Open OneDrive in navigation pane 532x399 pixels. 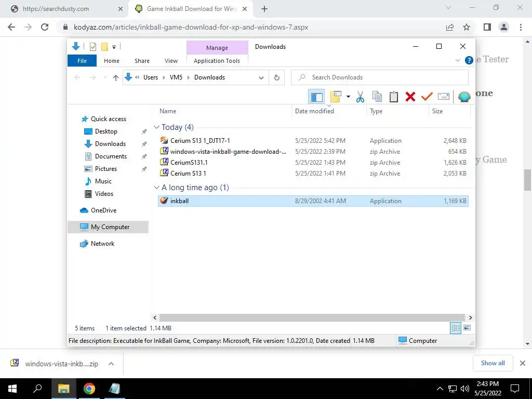[103, 210]
